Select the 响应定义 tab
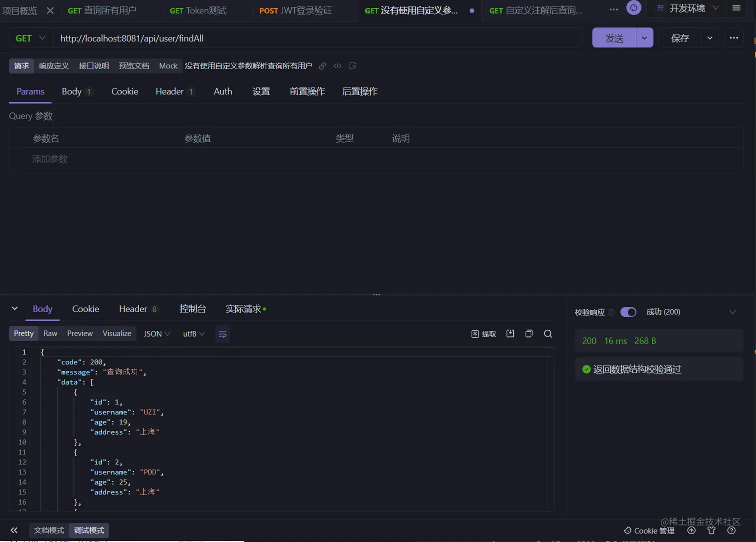The image size is (756, 542). [54, 66]
